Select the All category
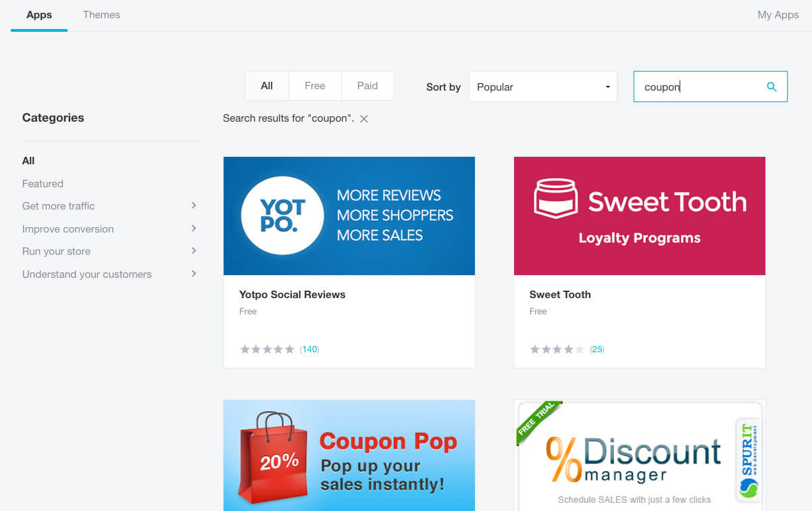 tap(28, 161)
